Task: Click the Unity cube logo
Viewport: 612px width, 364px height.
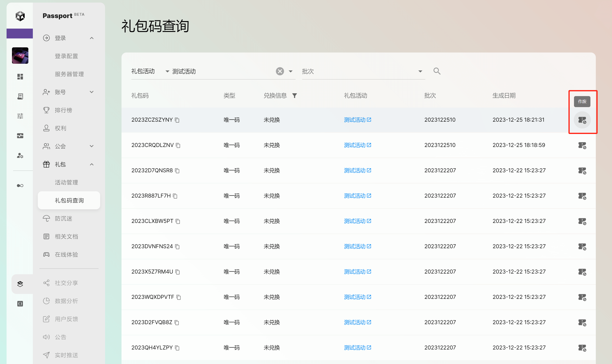Action: [x=20, y=16]
